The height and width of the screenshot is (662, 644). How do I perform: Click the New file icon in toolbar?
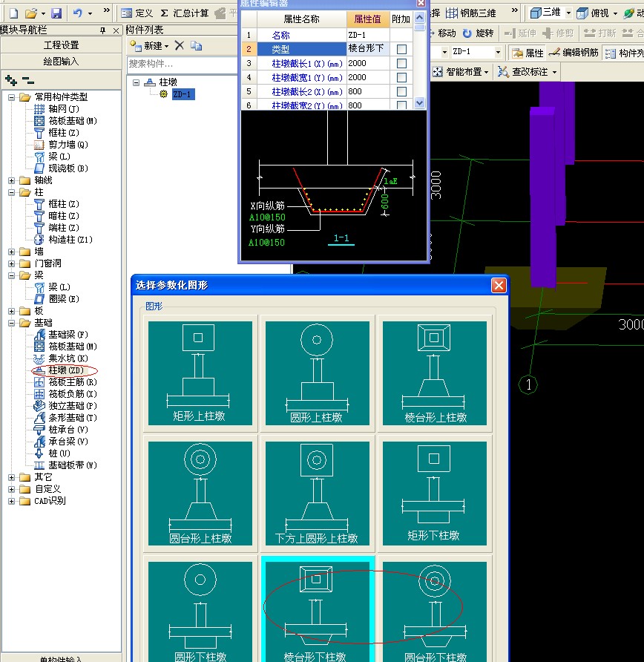pyautogui.click(x=14, y=13)
